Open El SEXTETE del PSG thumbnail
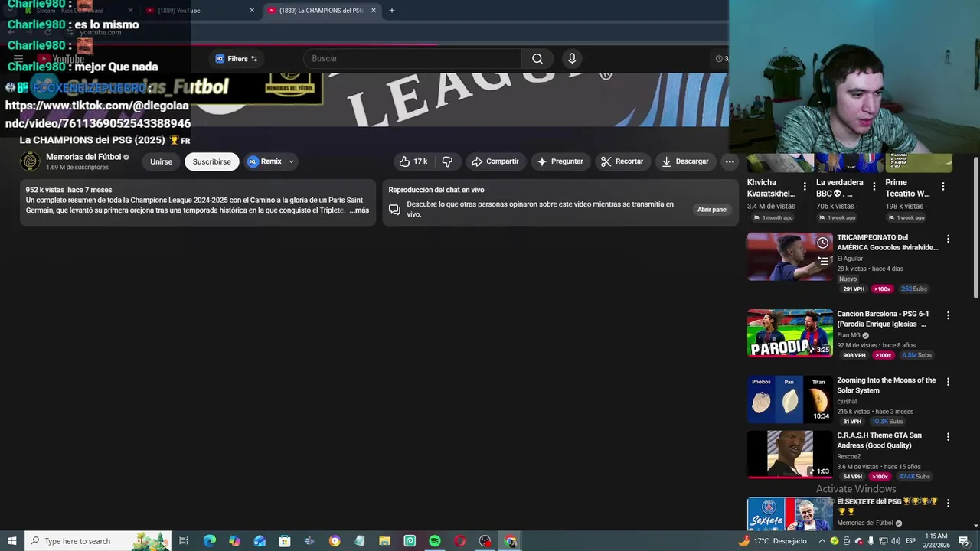The height and width of the screenshot is (551, 980). tap(789, 514)
